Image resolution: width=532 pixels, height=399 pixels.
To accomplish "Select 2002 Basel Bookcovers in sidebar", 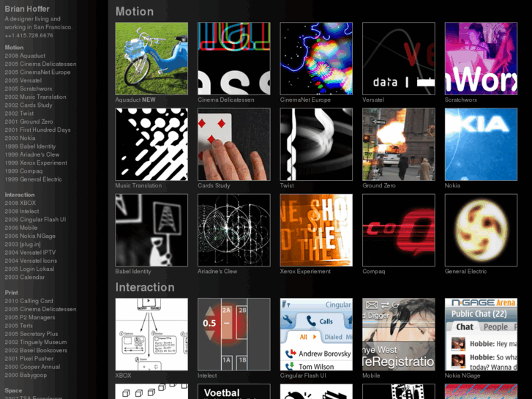I will pyautogui.click(x=36, y=351).
